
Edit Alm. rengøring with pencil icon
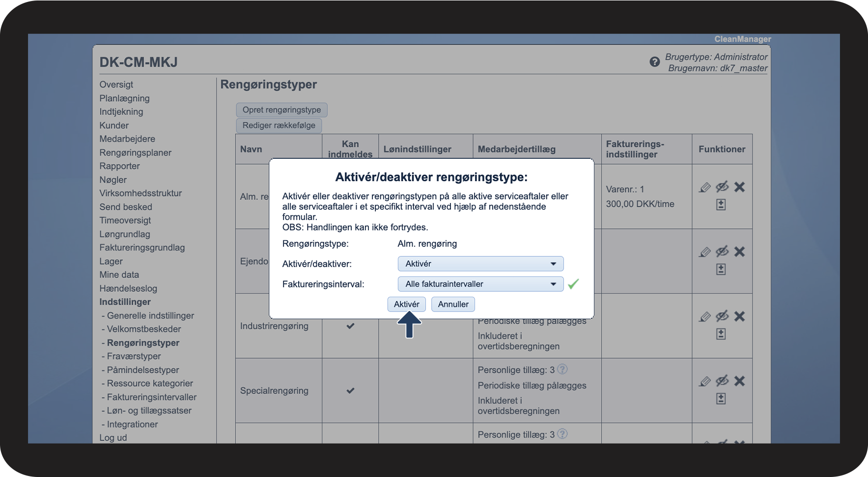[x=705, y=187]
